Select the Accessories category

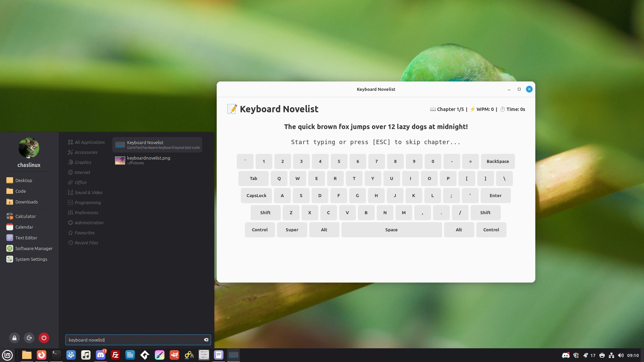pos(83,152)
